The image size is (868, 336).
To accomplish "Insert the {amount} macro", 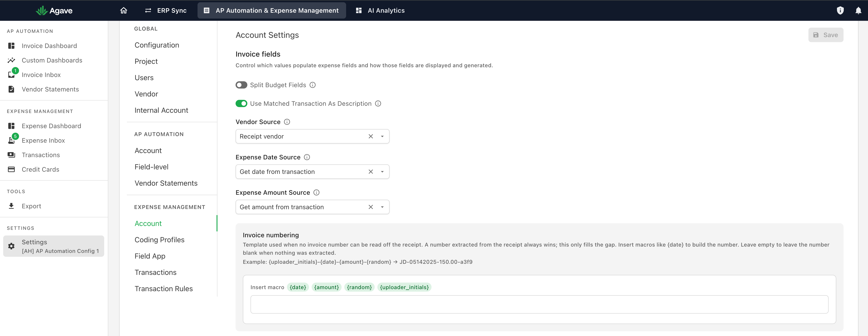I will pyautogui.click(x=326, y=287).
